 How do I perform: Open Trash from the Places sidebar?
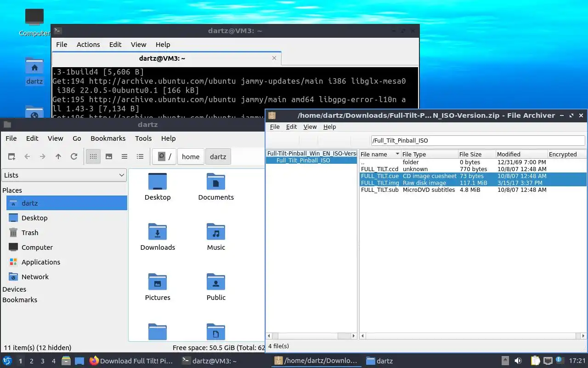point(67,232)
